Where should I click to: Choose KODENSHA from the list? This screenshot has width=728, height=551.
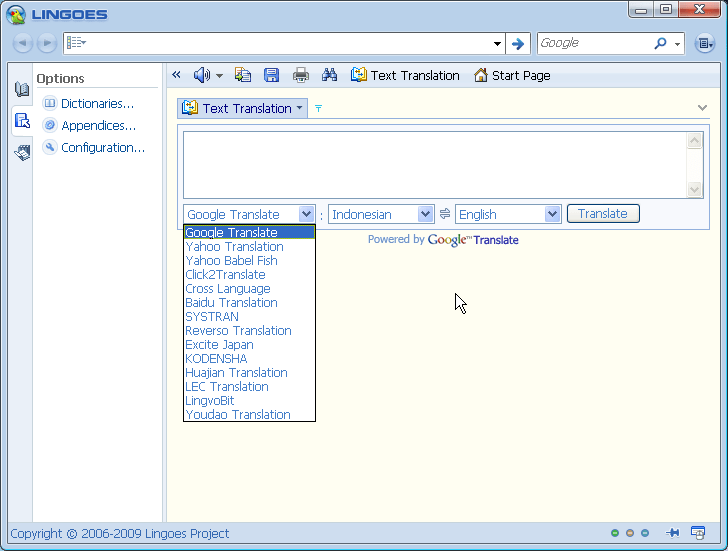tap(249, 358)
